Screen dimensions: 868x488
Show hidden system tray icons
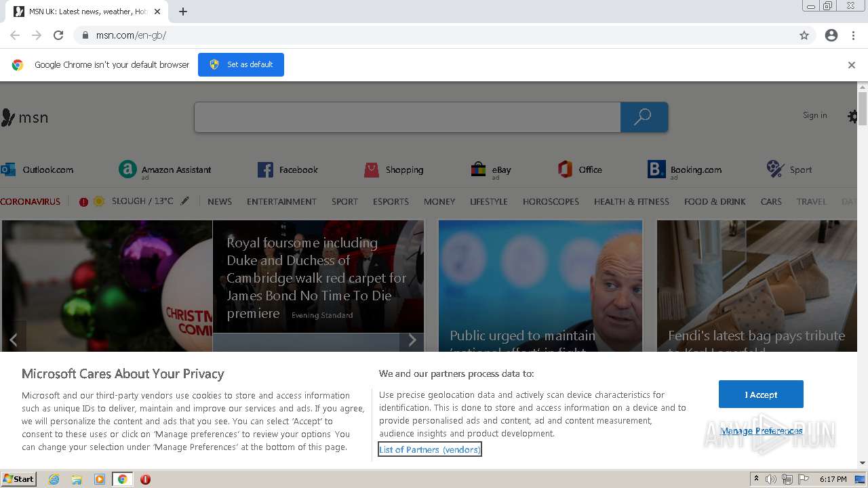(x=756, y=479)
